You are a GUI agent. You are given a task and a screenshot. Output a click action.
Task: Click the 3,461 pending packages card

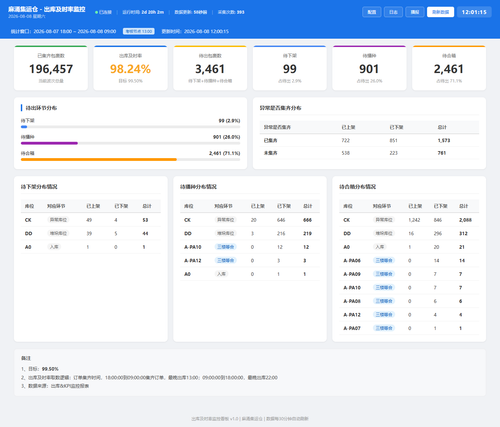pyautogui.click(x=210, y=68)
